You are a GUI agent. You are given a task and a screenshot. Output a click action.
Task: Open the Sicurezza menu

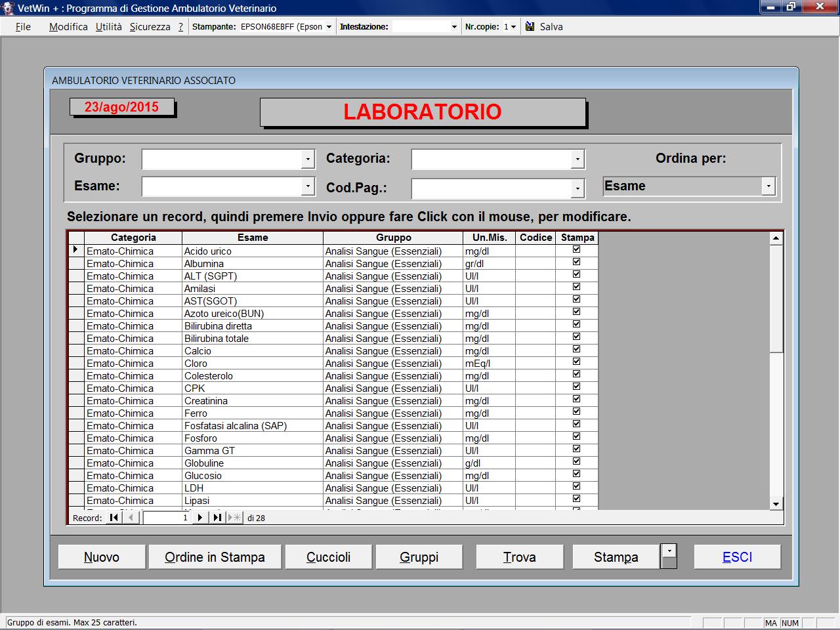click(x=150, y=27)
